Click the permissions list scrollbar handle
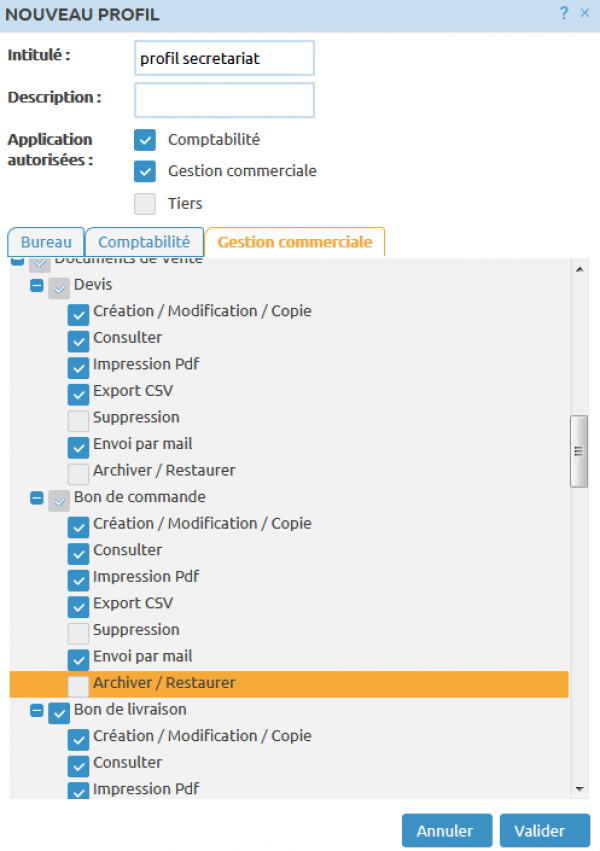This screenshot has height=851, width=600. [x=579, y=451]
